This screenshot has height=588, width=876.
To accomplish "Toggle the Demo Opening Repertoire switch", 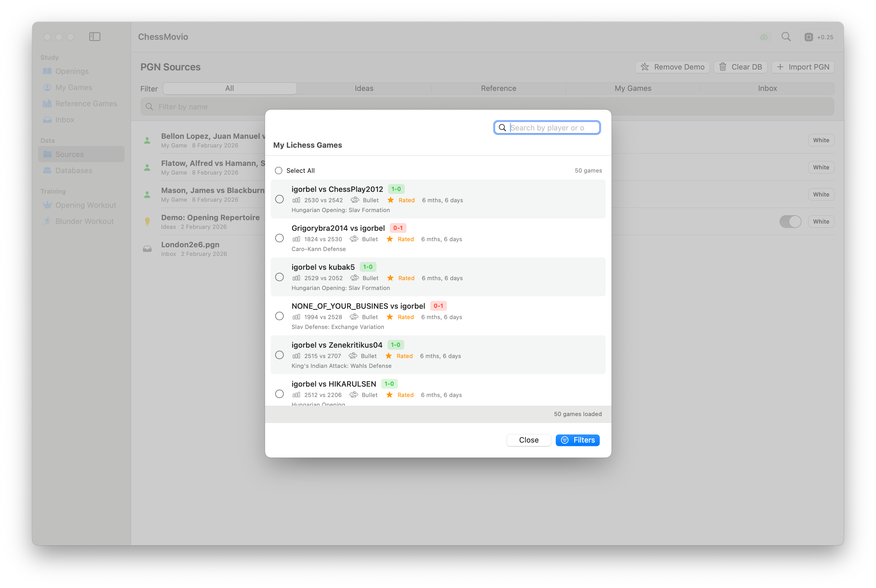I will [x=790, y=222].
